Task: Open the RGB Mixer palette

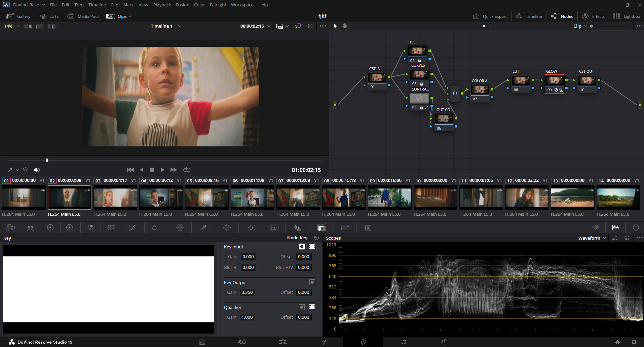Action: point(90,228)
